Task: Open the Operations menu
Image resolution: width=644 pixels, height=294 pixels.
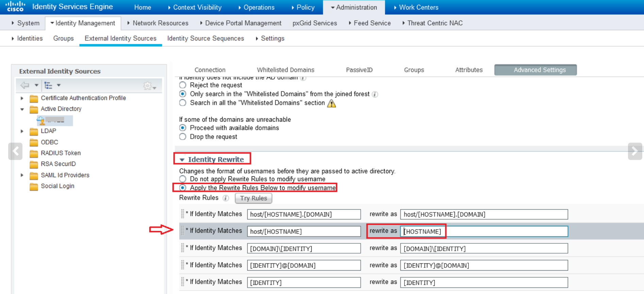Action: (x=259, y=7)
